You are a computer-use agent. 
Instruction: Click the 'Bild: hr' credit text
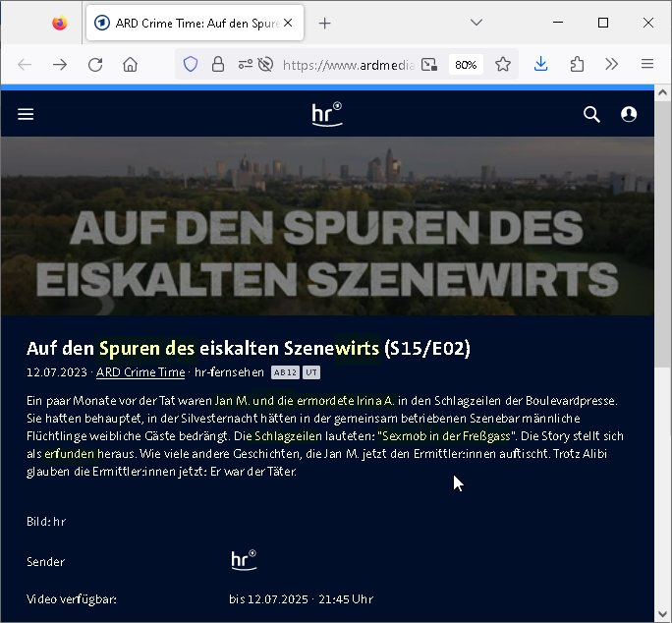[46, 522]
